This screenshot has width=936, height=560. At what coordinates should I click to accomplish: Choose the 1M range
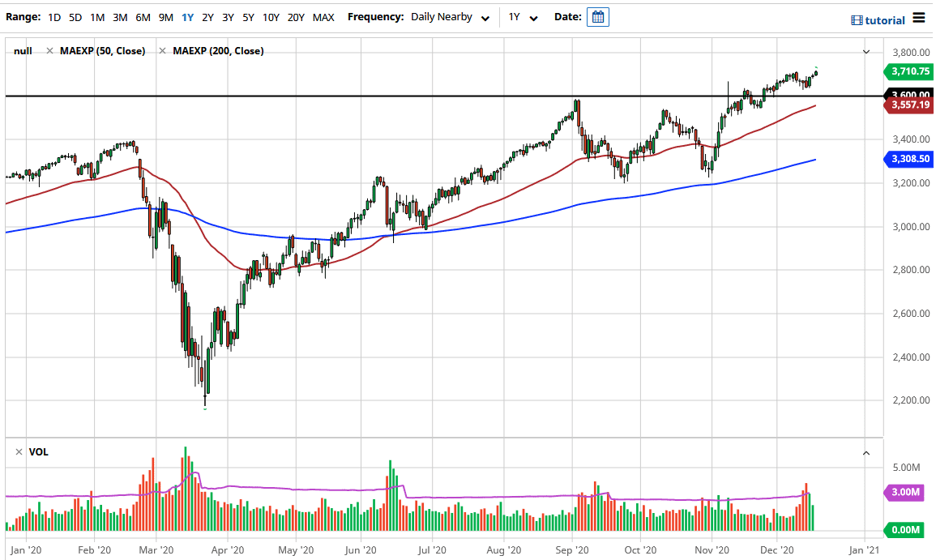click(x=97, y=16)
